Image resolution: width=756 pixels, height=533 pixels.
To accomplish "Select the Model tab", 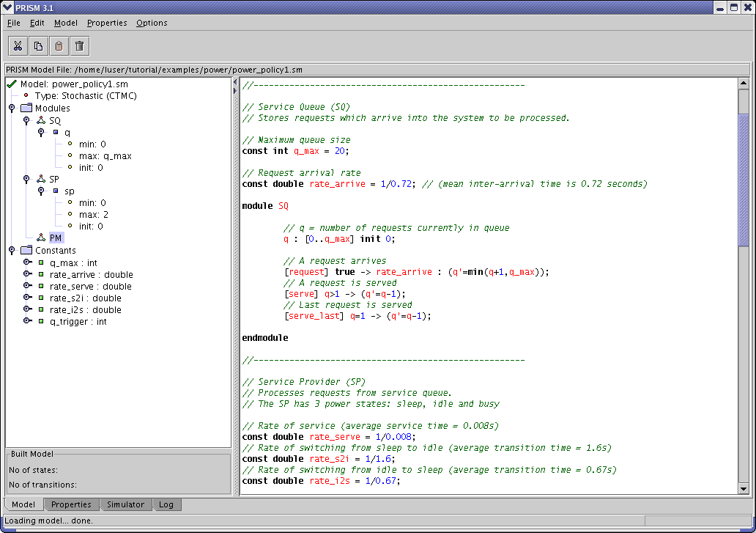I will pyautogui.click(x=23, y=504).
